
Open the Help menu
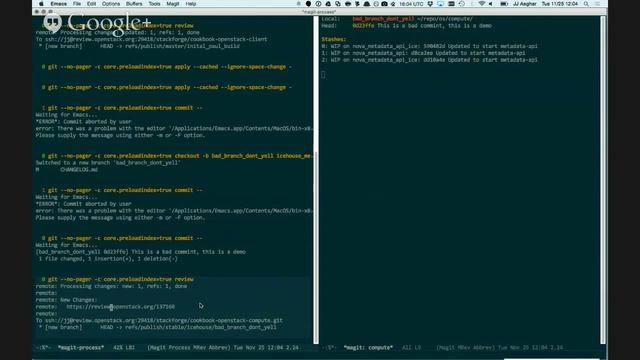[x=191, y=4]
